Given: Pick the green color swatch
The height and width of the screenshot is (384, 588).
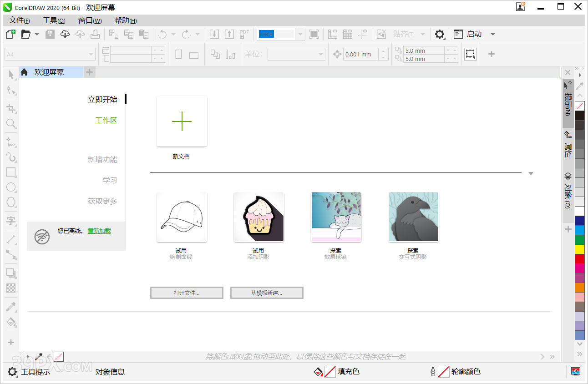Looking at the screenshot, I should coord(580,239).
